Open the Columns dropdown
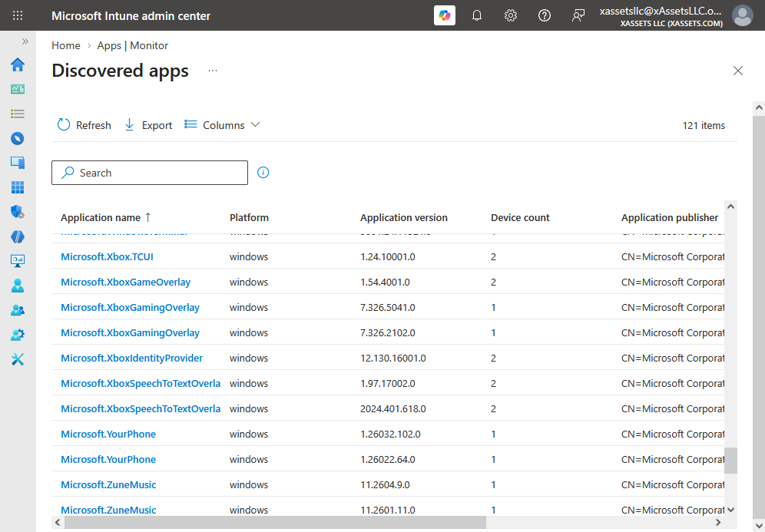The width and height of the screenshot is (765, 532). point(222,125)
